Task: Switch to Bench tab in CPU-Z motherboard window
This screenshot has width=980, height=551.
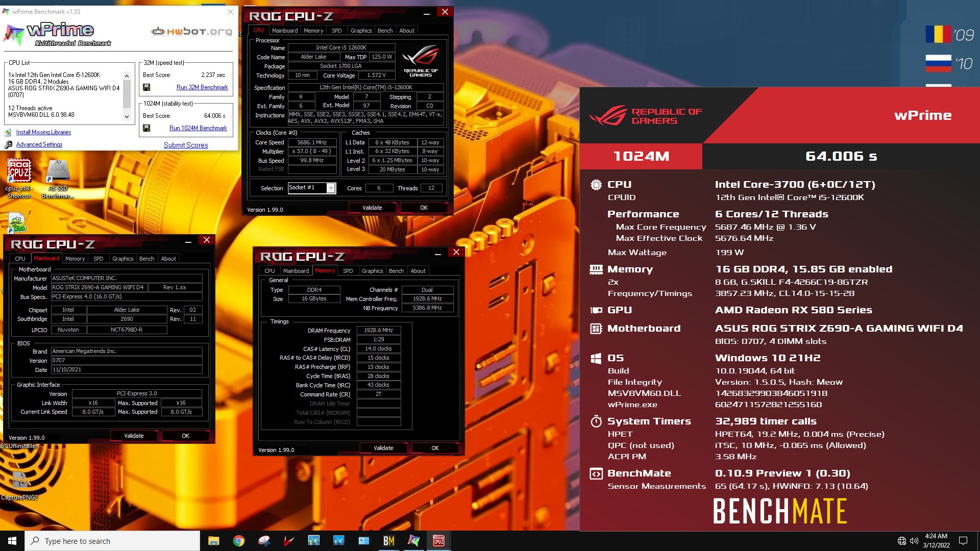Action: click(x=146, y=259)
